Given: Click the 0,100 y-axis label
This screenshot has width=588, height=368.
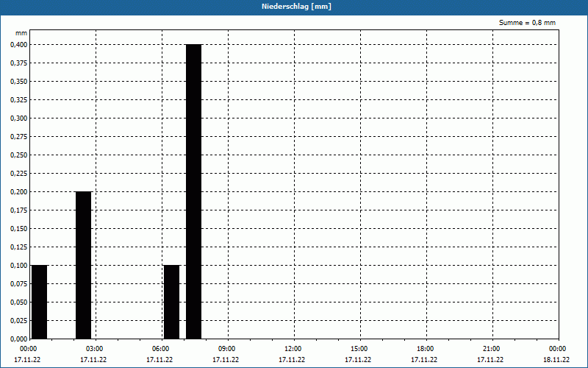Looking at the screenshot, I should coord(19,266).
